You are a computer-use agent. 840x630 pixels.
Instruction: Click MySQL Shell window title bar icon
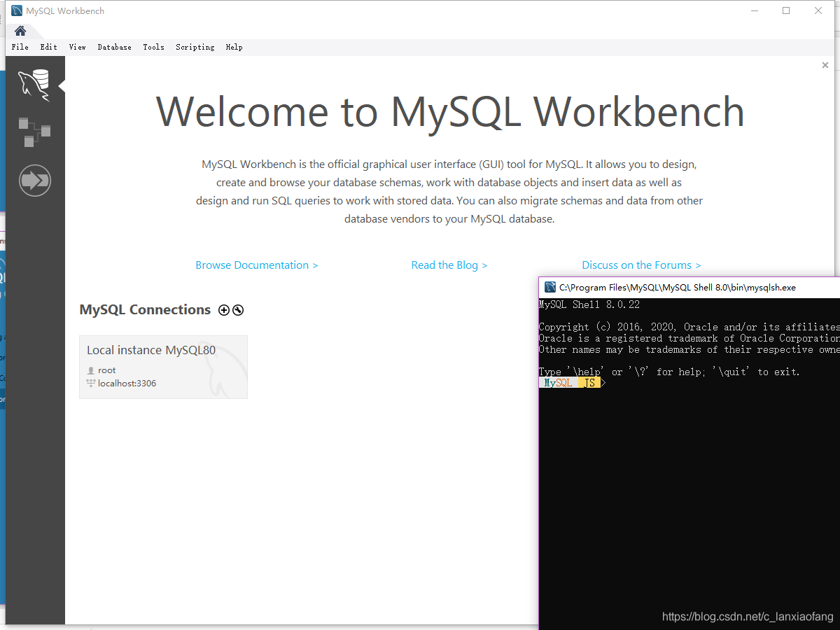[x=549, y=287]
